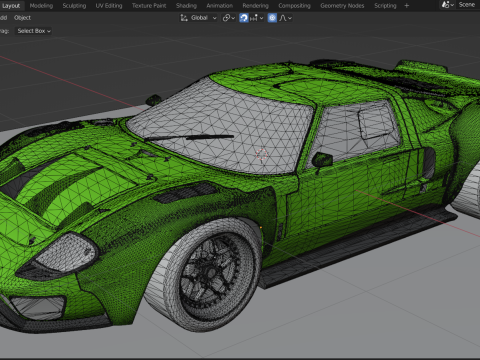Click the transform orientation axes icon

[x=184, y=18]
